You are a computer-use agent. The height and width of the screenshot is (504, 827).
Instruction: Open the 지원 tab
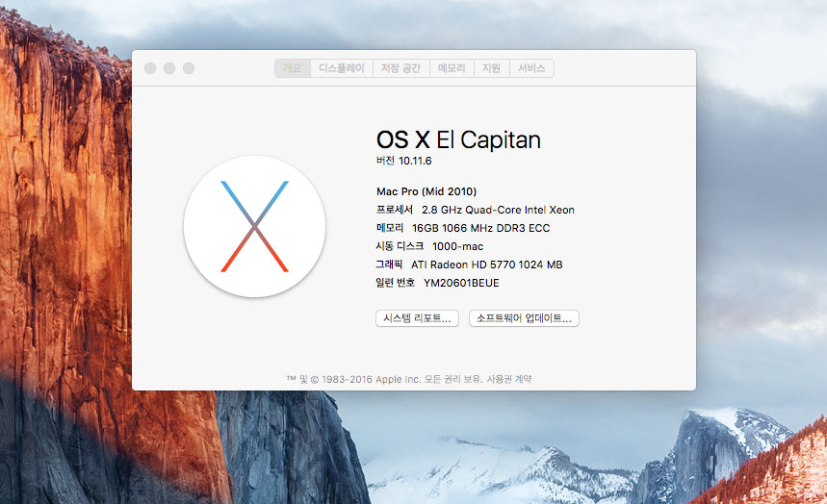(x=491, y=68)
